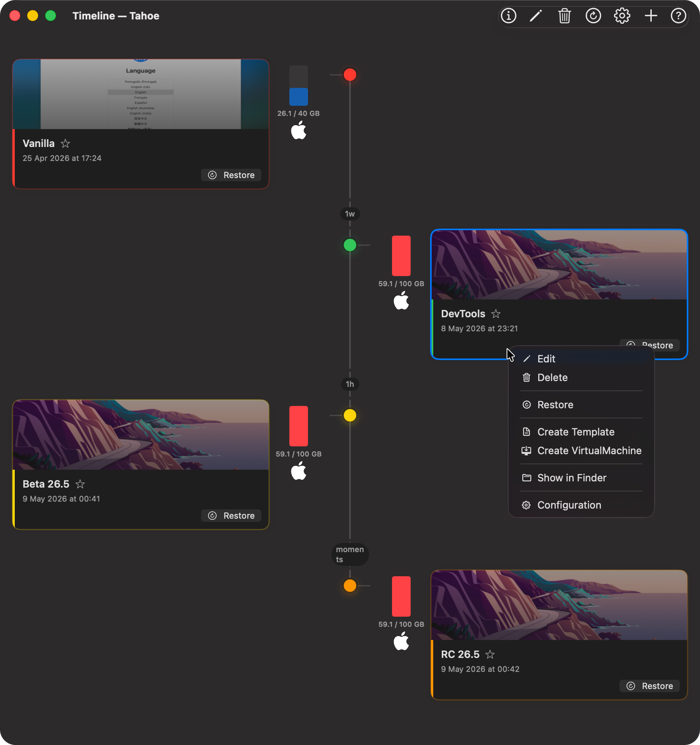This screenshot has width=700, height=745.
Task: Click Restore button on Beta 26.5 card
Action: [x=231, y=516]
